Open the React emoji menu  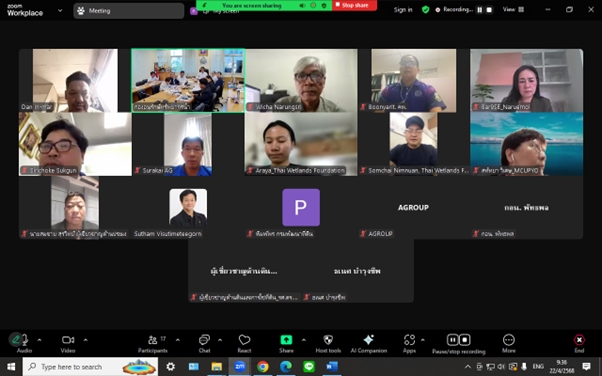coord(244,344)
